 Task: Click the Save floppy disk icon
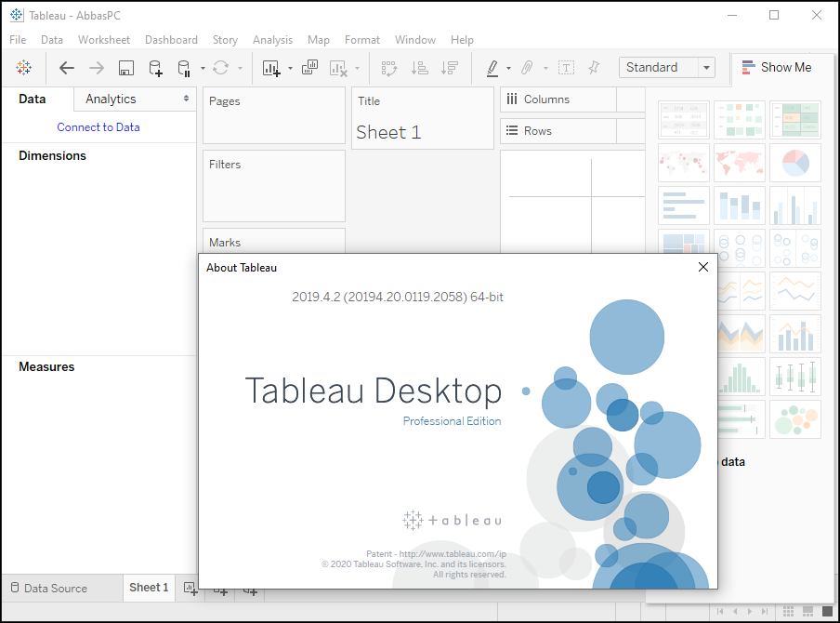125,68
